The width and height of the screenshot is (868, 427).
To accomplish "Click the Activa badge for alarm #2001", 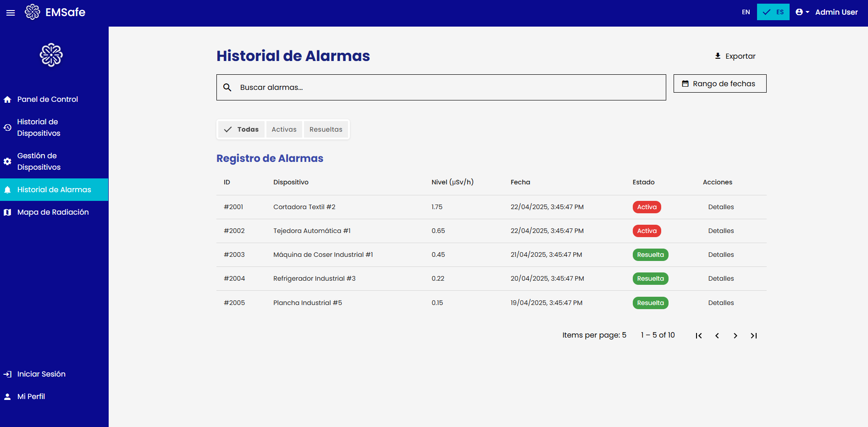I will tap(647, 207).
